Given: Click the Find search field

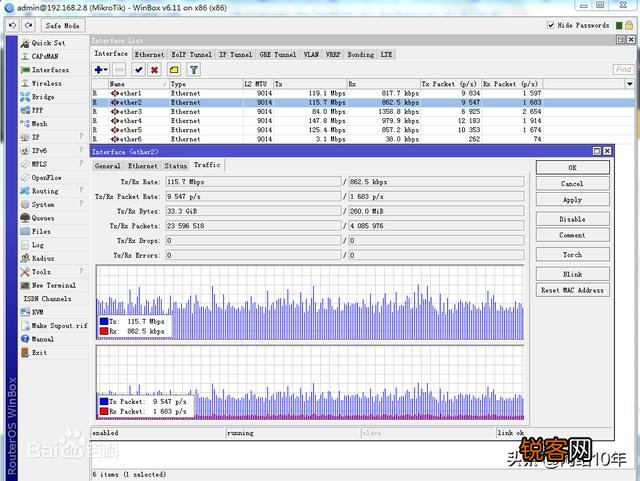Looking at the screenshot, I should pos(623,70).
